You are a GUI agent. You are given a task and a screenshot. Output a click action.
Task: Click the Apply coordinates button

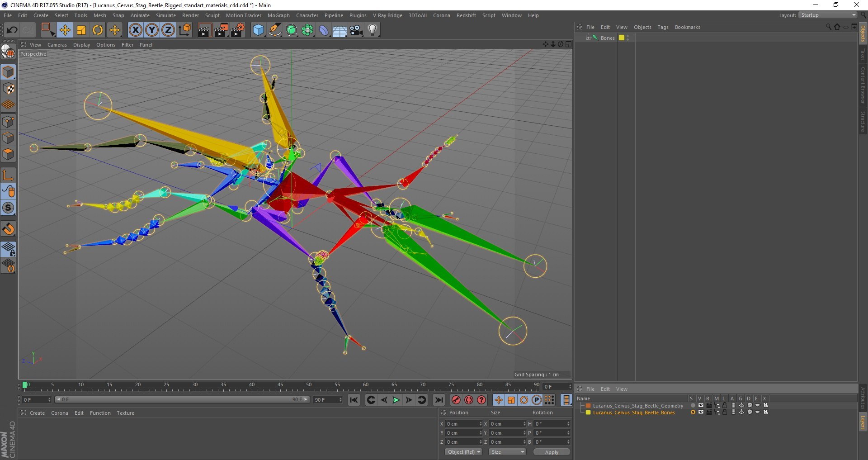point(552,452)
